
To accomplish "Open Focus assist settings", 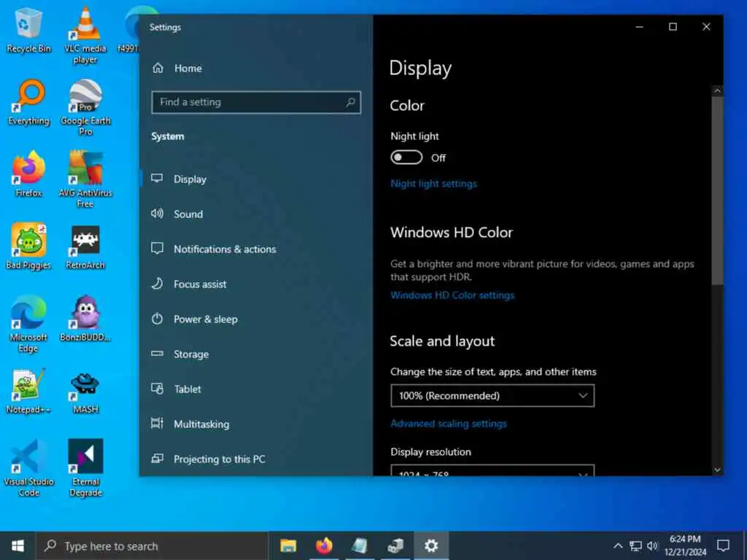I will click(256, 284).
